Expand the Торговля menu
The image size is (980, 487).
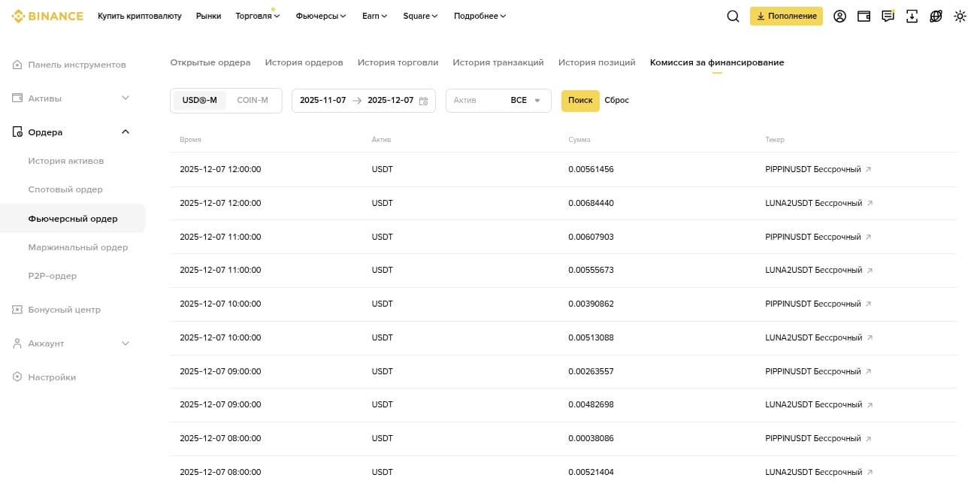[x=258, y=16]
